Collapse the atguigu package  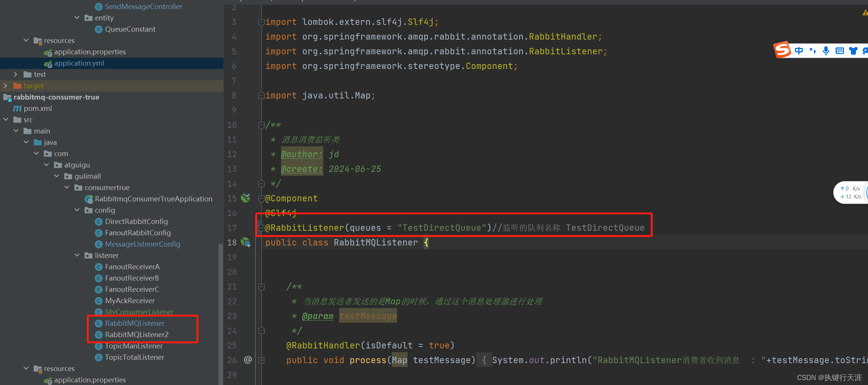point(46,165)
